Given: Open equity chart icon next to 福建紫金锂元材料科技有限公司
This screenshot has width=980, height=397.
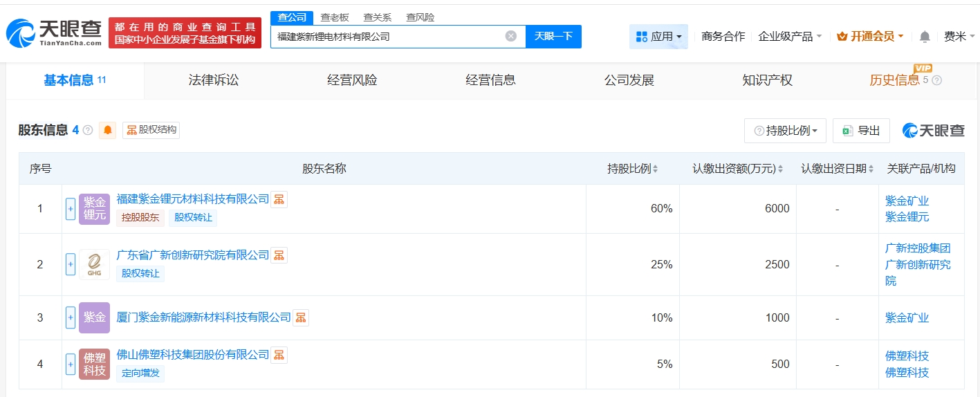Looking at the screenshot, I should pos(279,199).
